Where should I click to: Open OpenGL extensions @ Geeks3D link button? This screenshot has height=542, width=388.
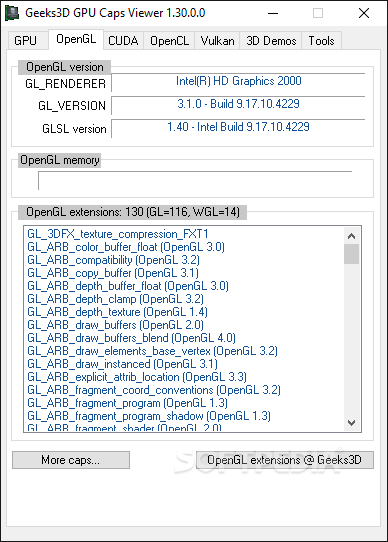pos(285,460)
